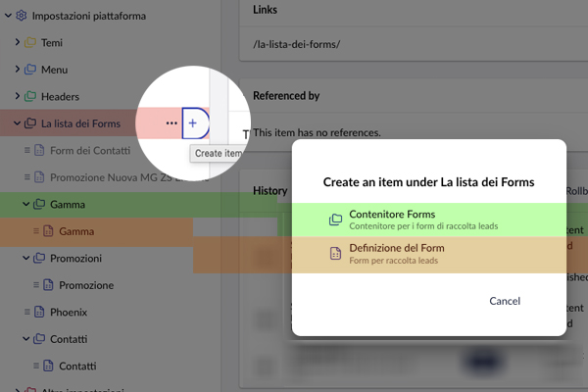Collapse the Impostazioni piattaforma section
Screen dimensions: 588x392
(x=8, y=16)
